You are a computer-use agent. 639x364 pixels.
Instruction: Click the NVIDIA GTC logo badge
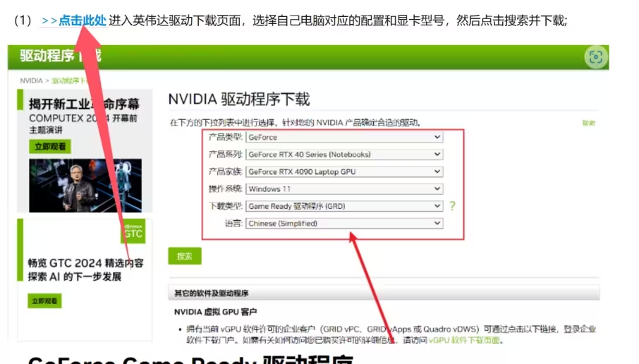click(133, 232)
